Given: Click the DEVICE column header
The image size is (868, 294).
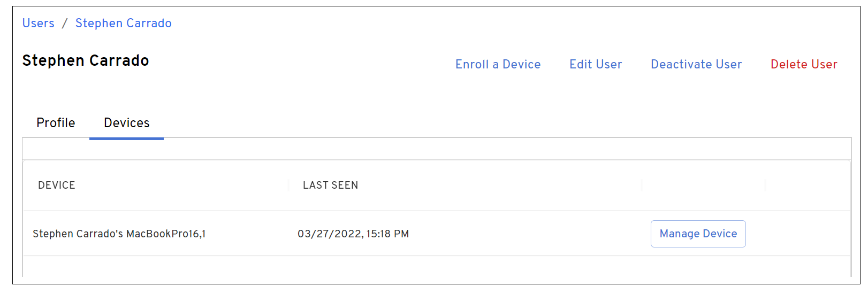Looking at the screenshot, I should pos(57,185).
